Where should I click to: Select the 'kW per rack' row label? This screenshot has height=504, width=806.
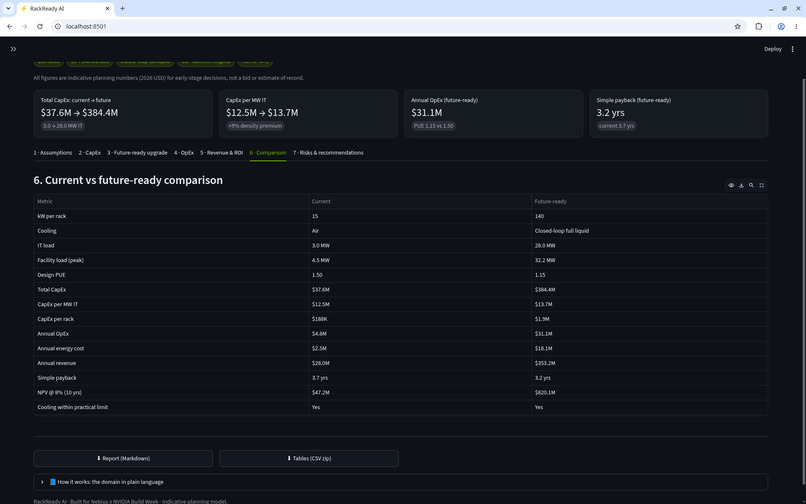[x=52, y=216]
